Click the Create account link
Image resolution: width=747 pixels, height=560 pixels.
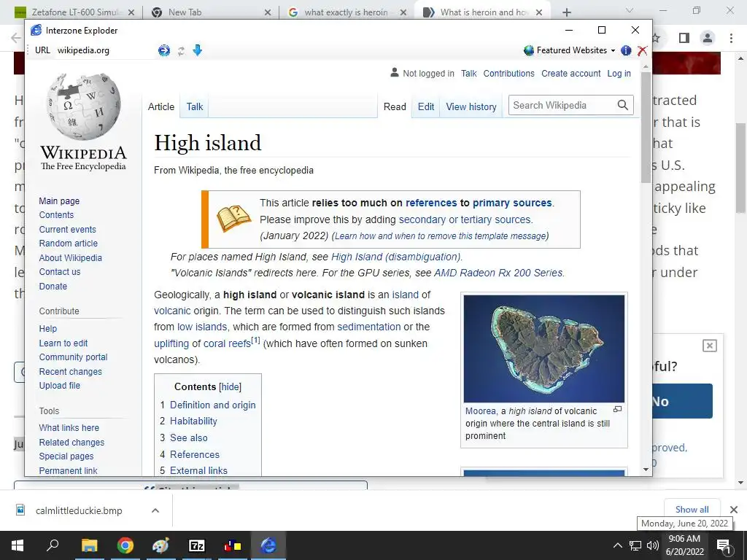click(570, 74)
